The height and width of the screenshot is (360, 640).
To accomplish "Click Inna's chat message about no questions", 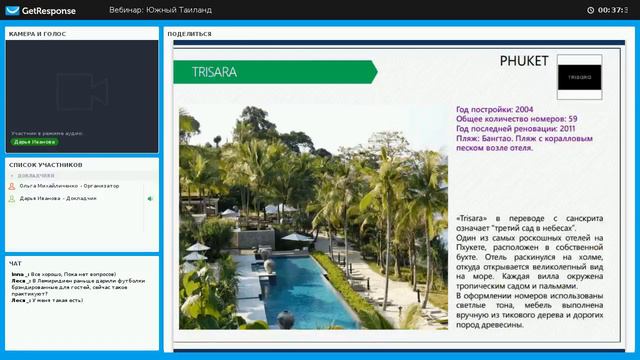I will tap(64, 274).
